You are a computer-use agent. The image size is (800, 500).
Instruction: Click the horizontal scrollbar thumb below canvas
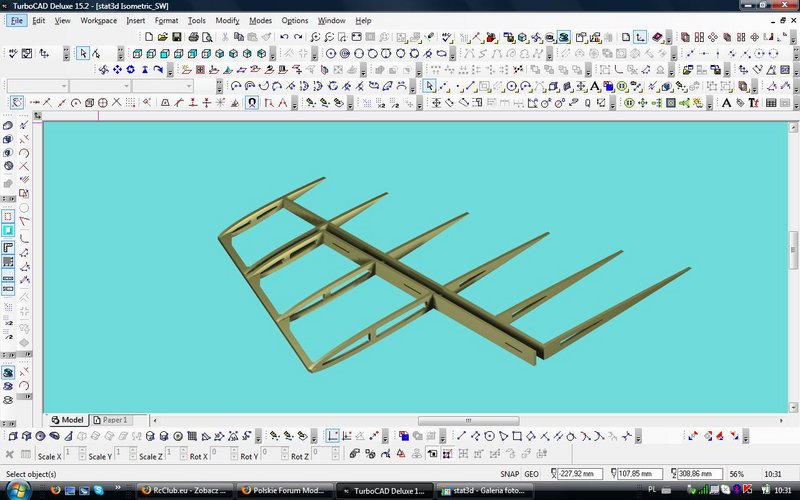tap(468, 421)
